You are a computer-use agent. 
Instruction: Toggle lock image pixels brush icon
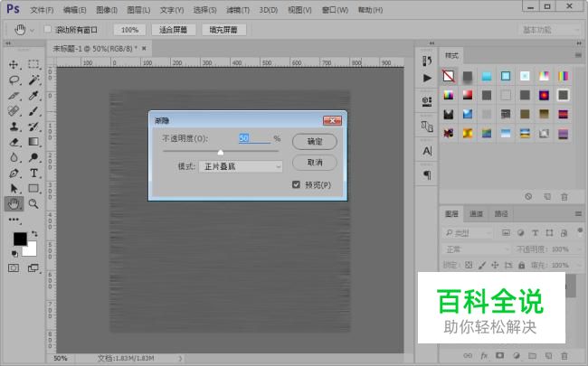[482, 265]
